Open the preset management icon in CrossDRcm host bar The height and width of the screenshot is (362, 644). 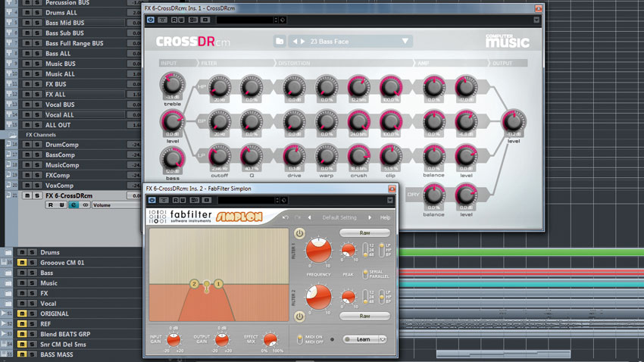[x=283, y=20]
